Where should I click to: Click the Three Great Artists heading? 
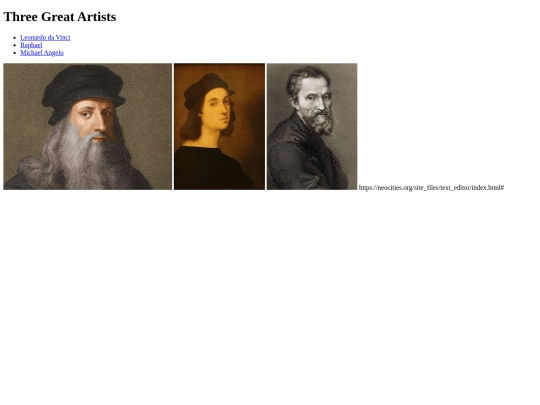(60, 17)
